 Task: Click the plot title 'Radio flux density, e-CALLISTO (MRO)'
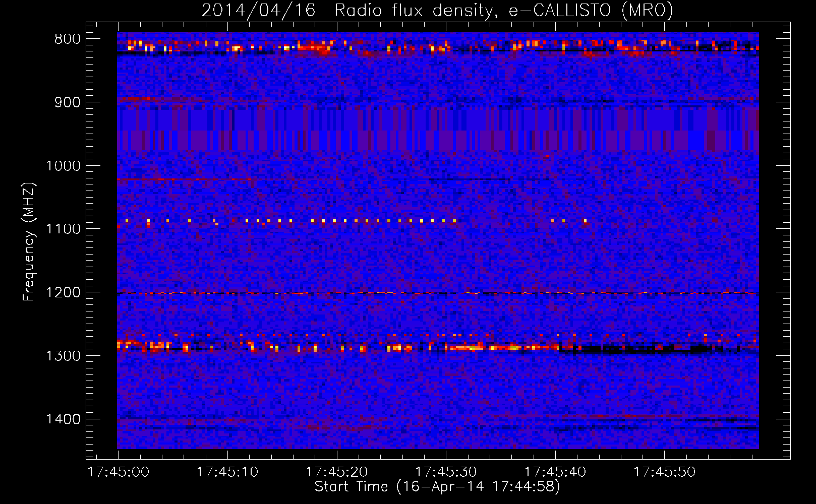coord(504,11)
